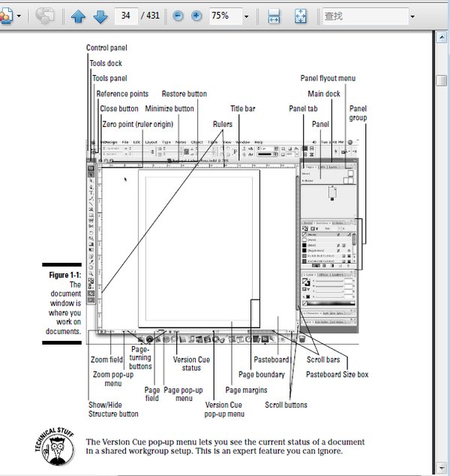Click the 'Panel flyout menu' label

click(328, 79)
